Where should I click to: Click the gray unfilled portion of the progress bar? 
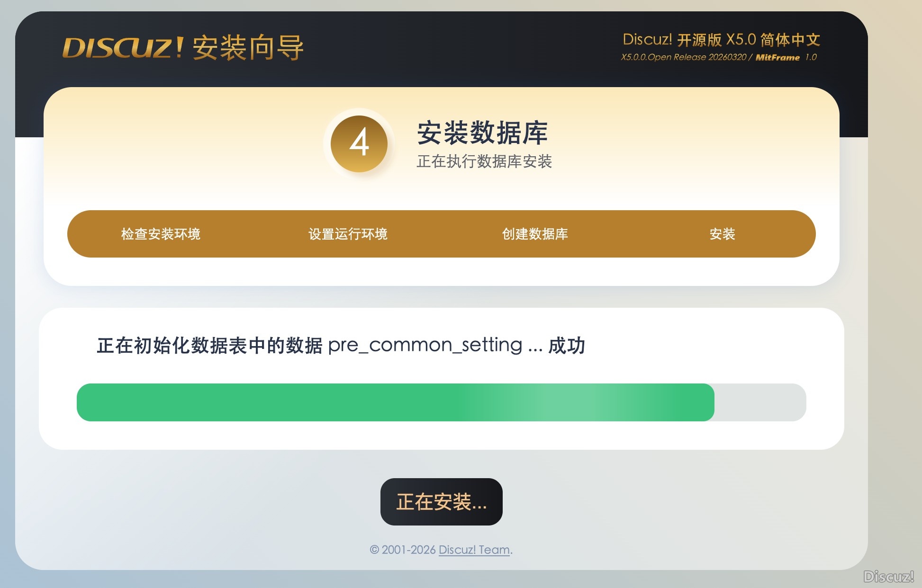[758, 402]
